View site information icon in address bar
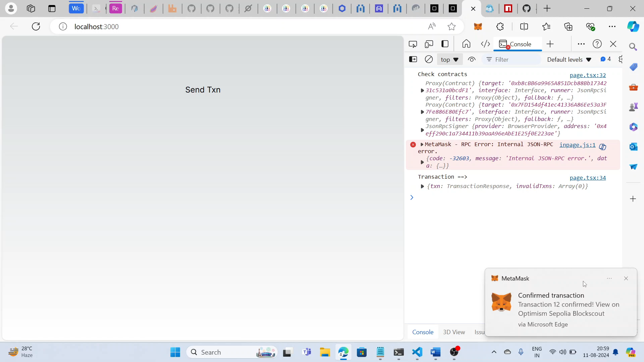Viewport: 644px width, 362px height. [63, 26]
